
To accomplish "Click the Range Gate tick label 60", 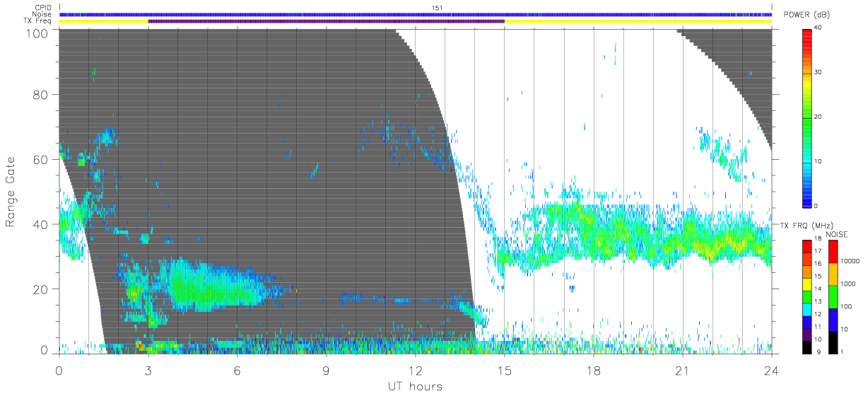I will click(x=40, y=160).
